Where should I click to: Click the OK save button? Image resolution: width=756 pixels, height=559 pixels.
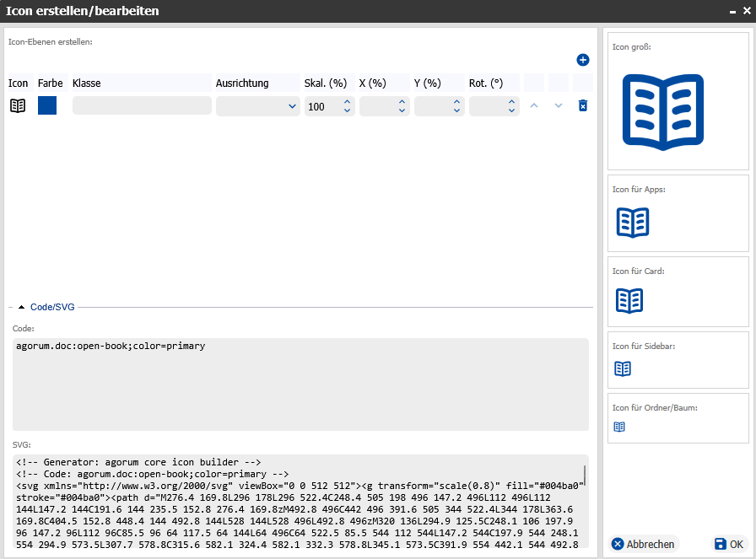728,544
